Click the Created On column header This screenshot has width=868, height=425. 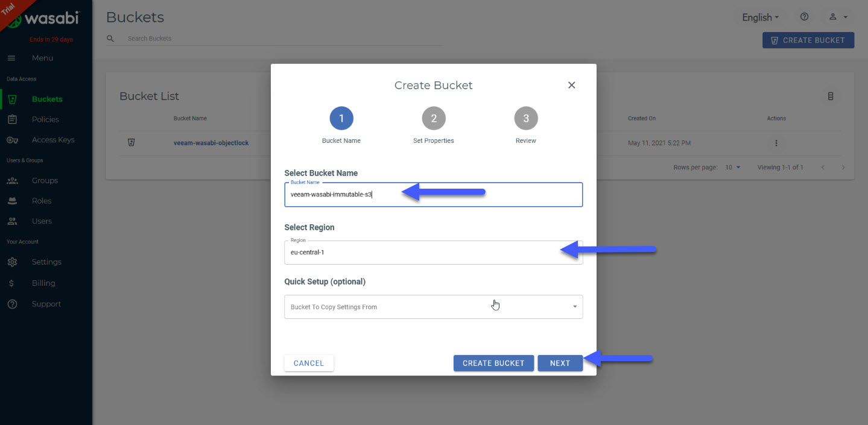[642, 118]
